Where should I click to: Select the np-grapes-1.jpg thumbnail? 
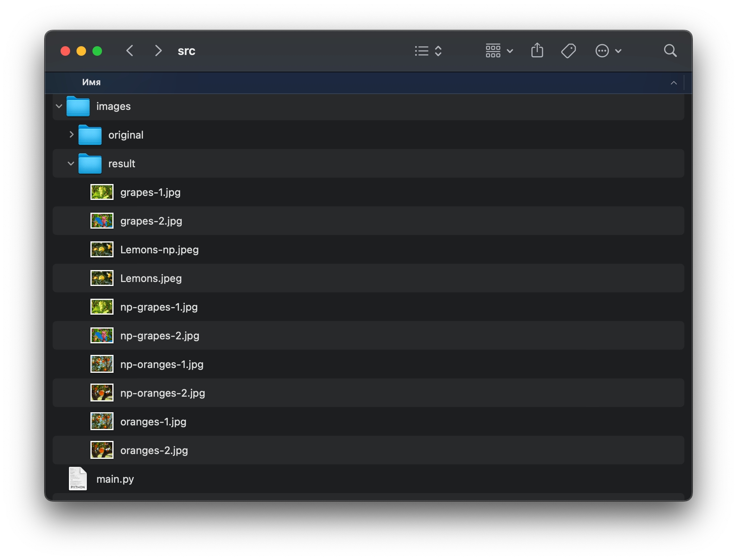click(x=102, y=307)
